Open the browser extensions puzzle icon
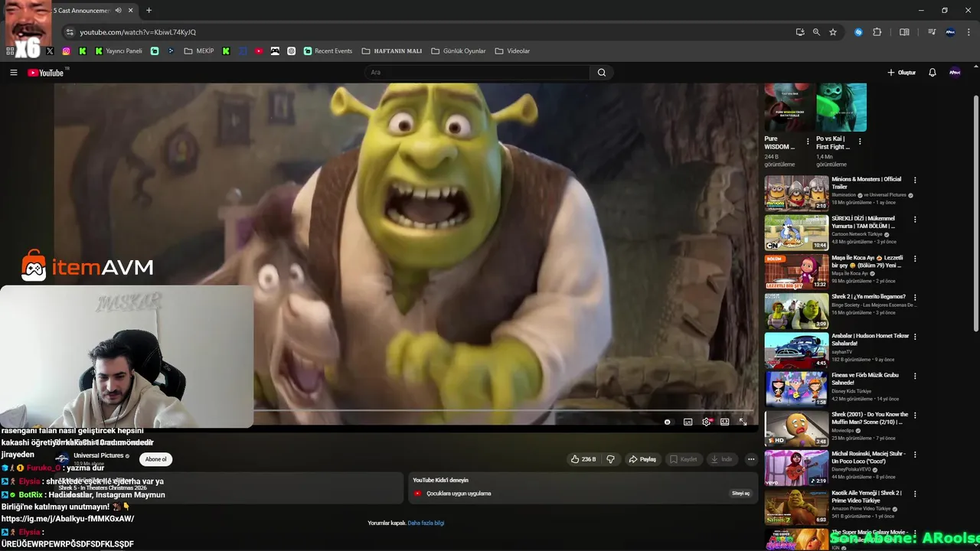This screenshot has width=980, height=551. pyautogui.click(x=877, y=32)
